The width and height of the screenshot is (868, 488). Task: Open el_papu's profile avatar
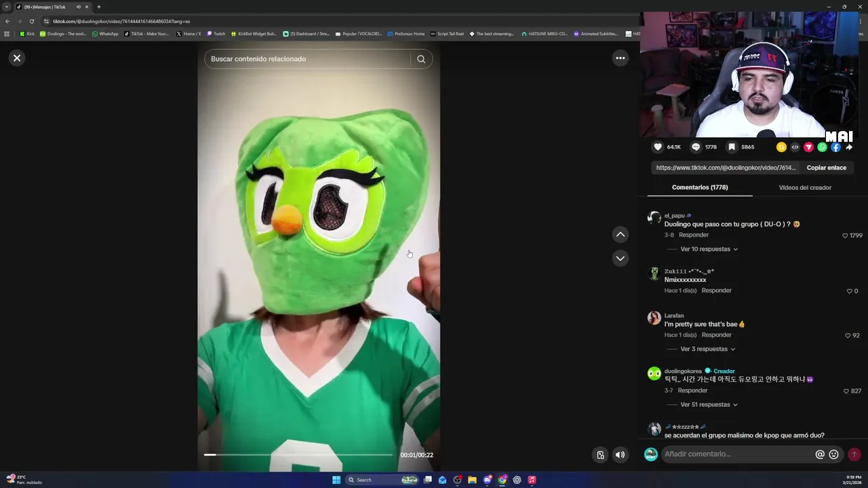654,218
